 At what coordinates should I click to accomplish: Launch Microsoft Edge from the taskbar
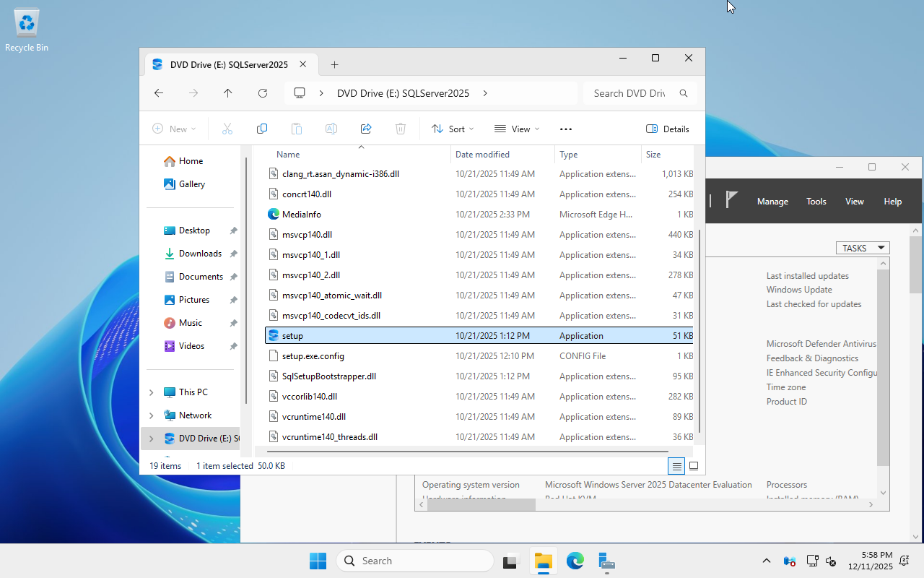click(575, 561)
